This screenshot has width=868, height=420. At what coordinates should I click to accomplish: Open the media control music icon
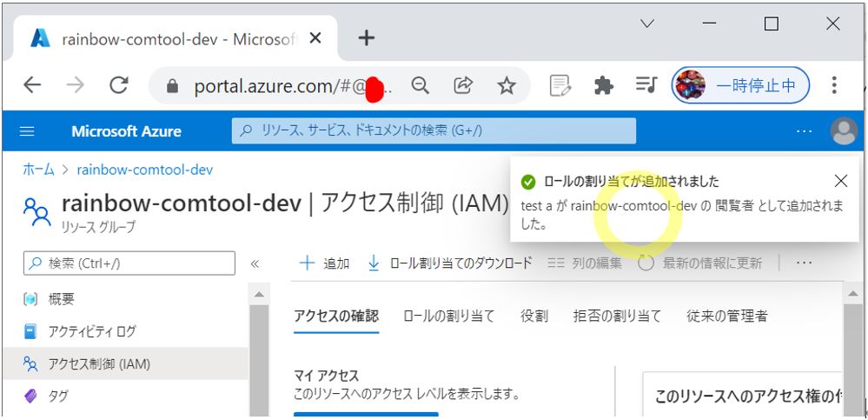pyautogui.click(x=646, y=84)
